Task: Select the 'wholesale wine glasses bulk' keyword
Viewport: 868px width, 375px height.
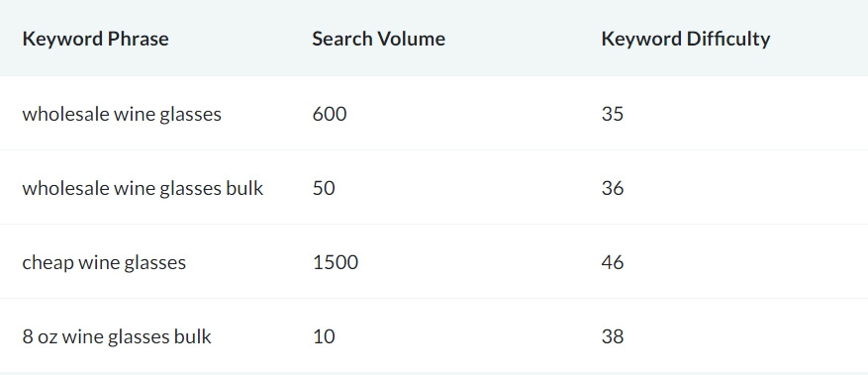Action: point(143,188)
